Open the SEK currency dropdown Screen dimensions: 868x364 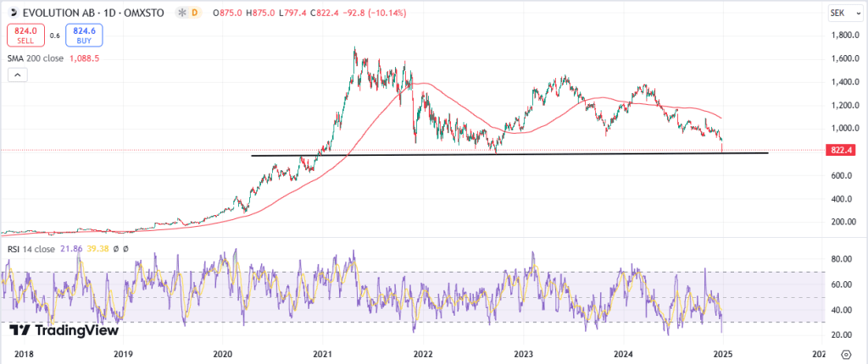point(839,13)
